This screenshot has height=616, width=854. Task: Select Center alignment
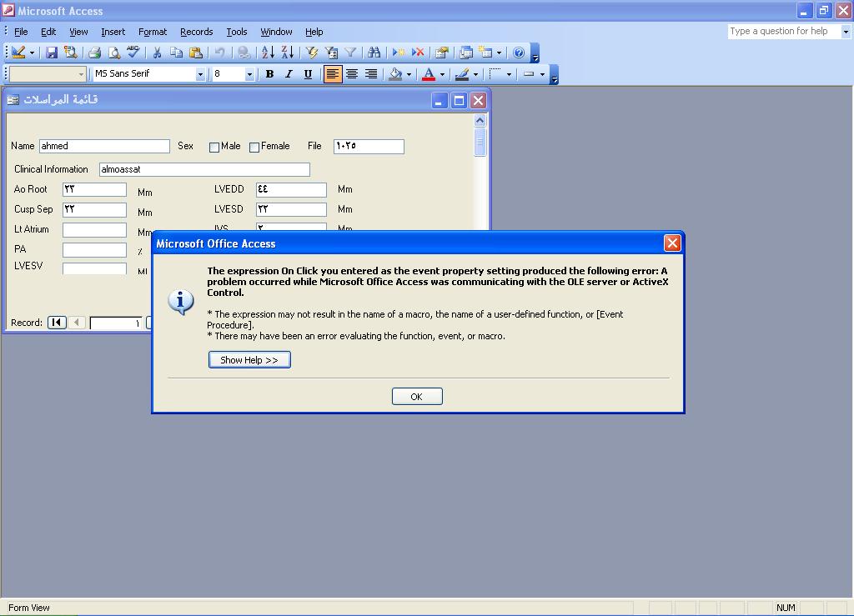point(352,74)
